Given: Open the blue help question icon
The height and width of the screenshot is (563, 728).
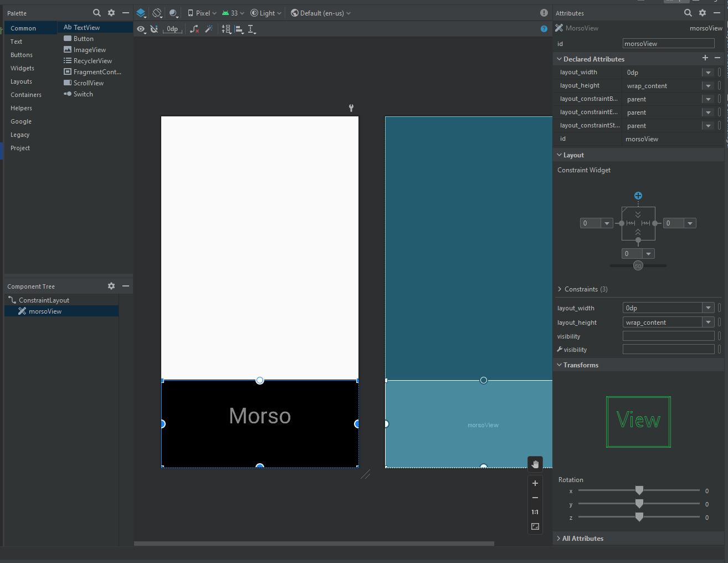Looking at the screenshot, I should point(544,29).
